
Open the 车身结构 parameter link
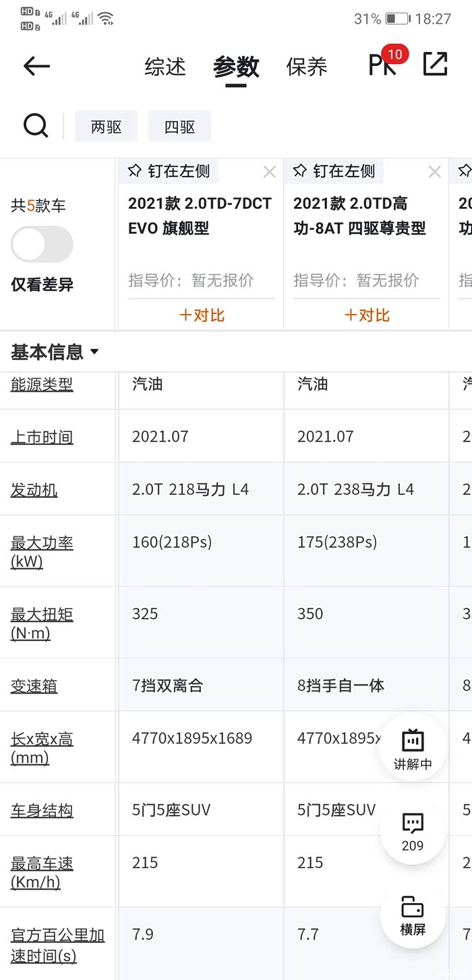click(x=42, y=810)
